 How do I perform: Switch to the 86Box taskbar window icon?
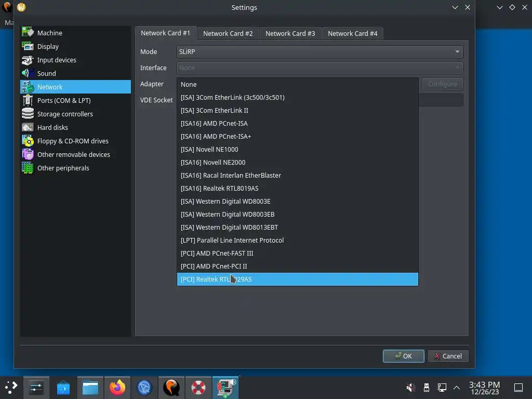point(225,388)
